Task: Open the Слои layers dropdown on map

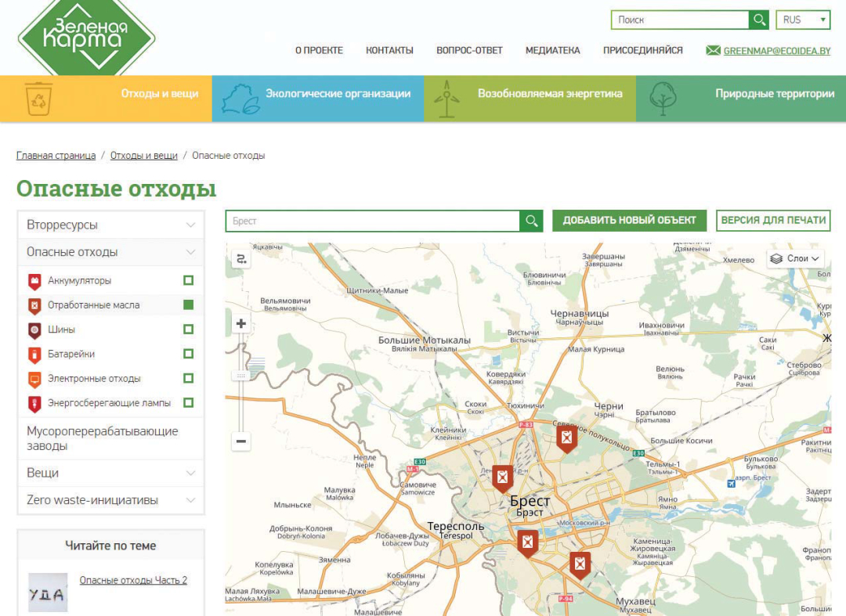Action: (795, 258)
